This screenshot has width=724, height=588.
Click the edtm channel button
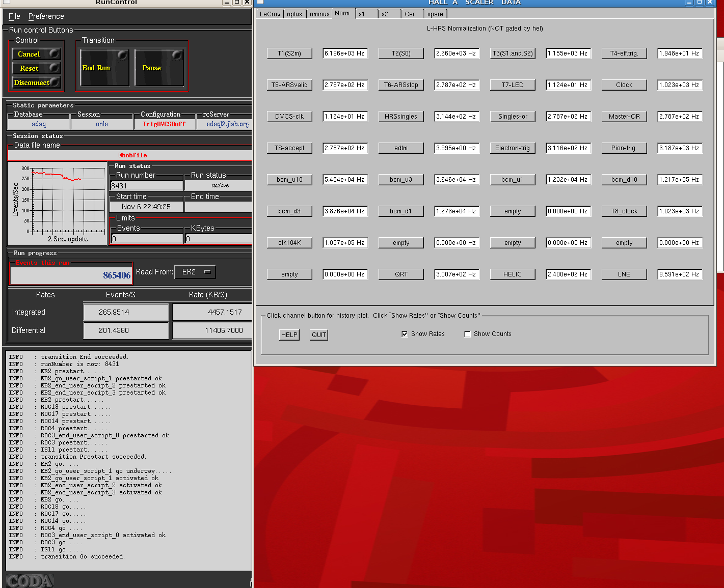pyautogui.click(x=401, y=148)
